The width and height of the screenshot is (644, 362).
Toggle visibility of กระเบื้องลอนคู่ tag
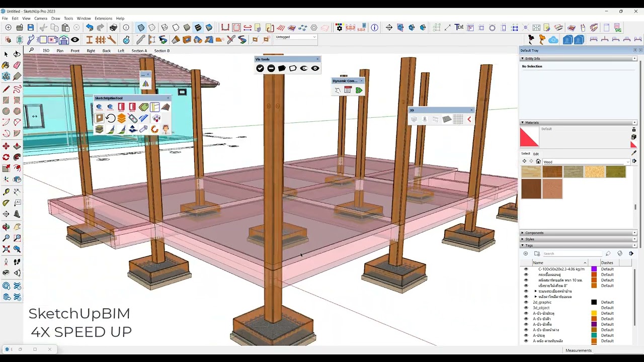point(526,275)
